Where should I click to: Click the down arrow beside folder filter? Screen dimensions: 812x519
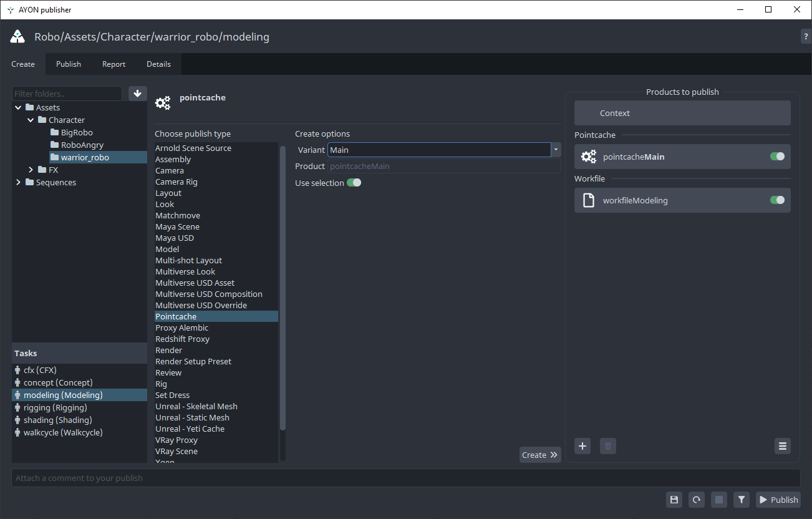137,94
